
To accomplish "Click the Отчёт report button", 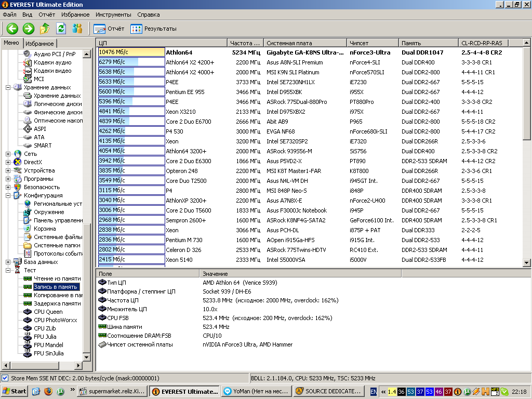I will [x=109, y=29].
